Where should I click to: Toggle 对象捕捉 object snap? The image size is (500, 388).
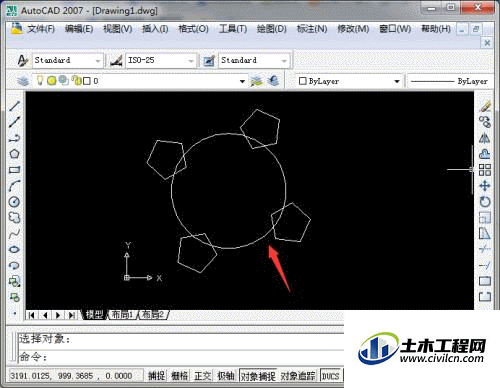pos(258,376)
